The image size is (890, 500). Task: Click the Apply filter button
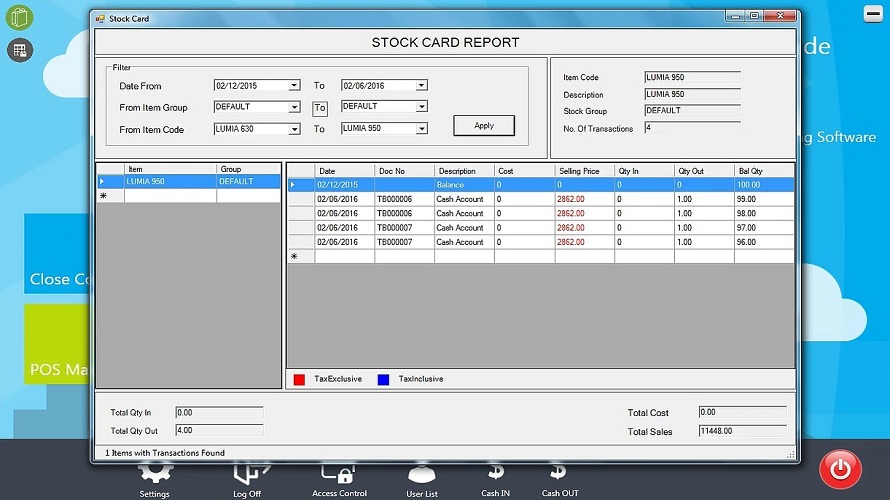[484, 126]
